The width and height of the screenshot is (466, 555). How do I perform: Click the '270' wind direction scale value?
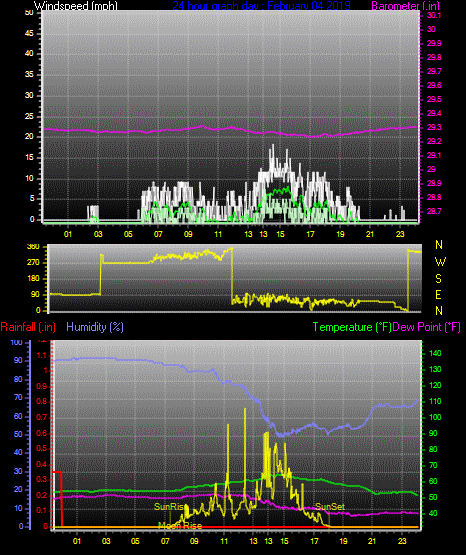[33, 263]
